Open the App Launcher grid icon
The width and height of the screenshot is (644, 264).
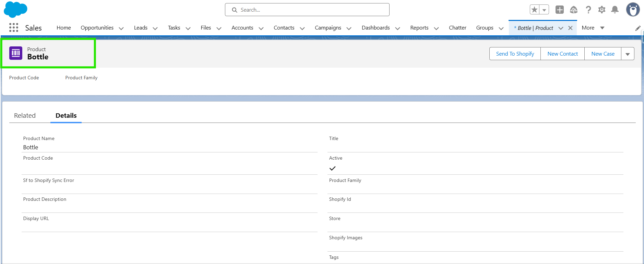coord(14,28)
